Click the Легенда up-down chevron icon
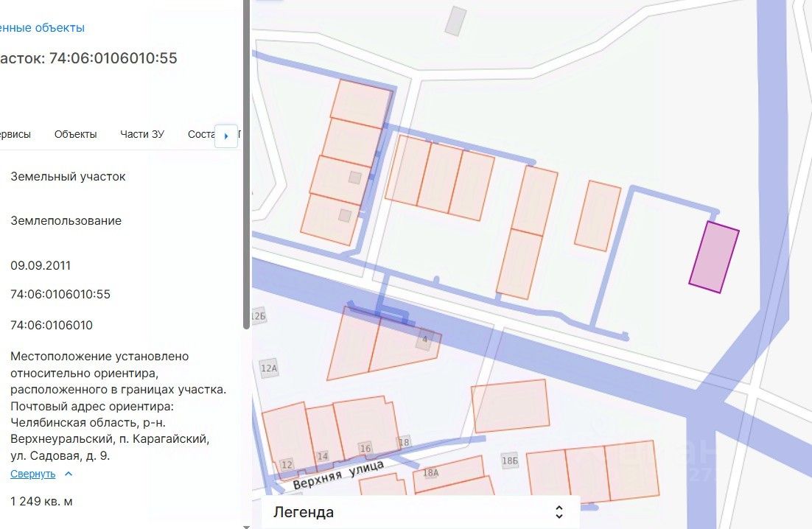The height and width of the screenshot is (529, 812). click(x=559, y=512)
